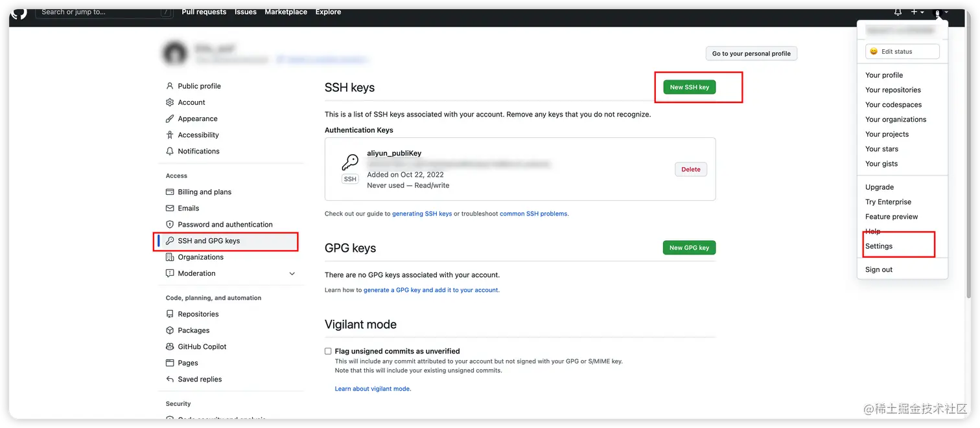Click the credit card icon for Billing and plans
980x428 pixels.
(x=170, y=192)
